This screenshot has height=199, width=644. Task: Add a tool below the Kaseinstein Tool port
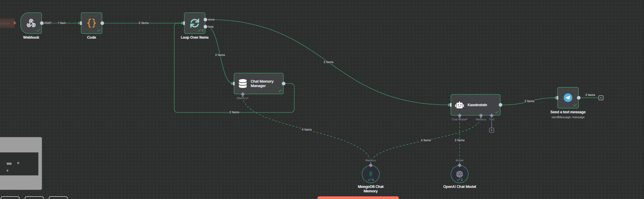[492, 130]
